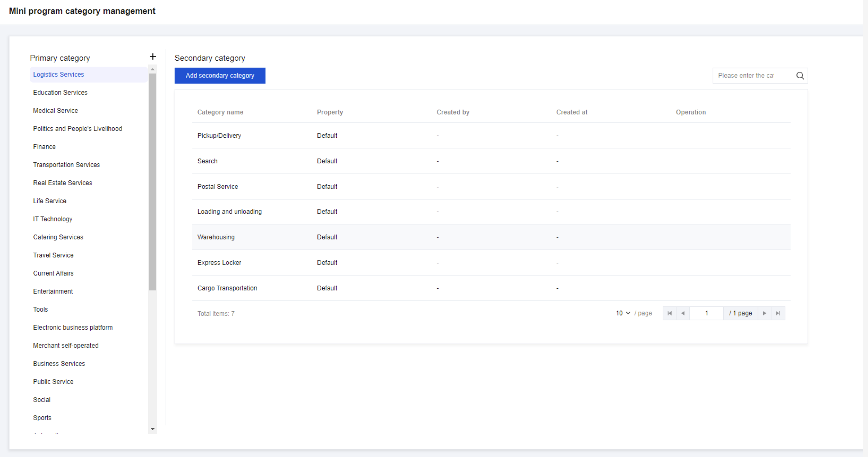
Task: Click Primary category heading
Action: coord(60,58)
